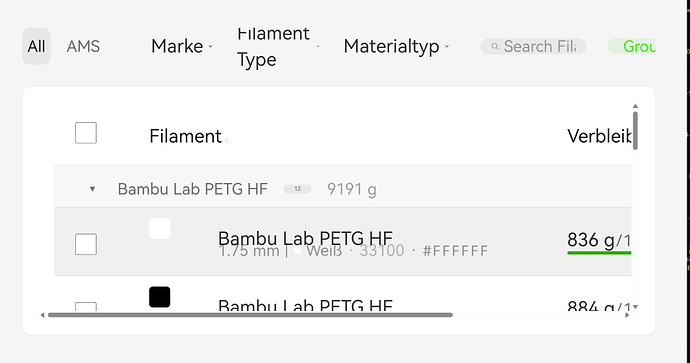Switch to the AMS tab

point(83,46)
